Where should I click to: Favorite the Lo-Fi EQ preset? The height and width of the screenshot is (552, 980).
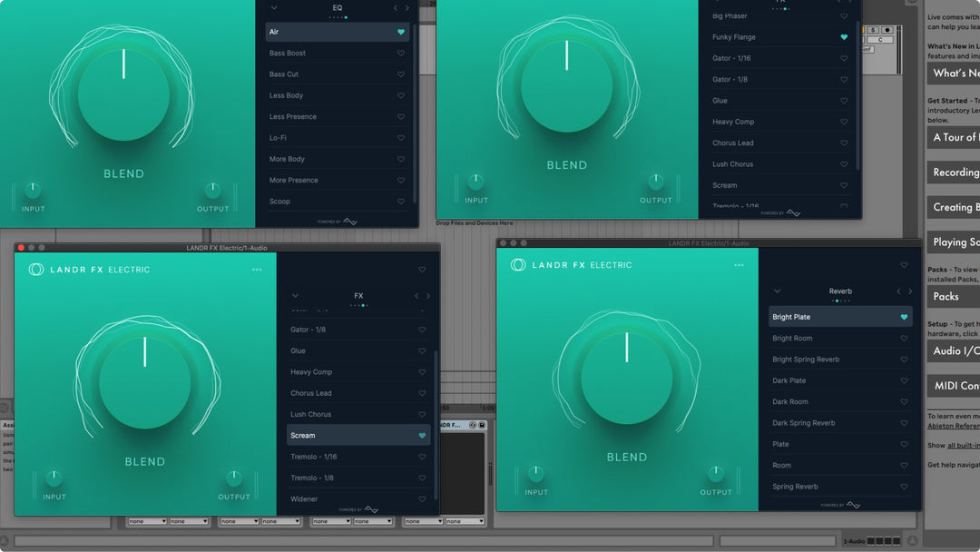401,137
